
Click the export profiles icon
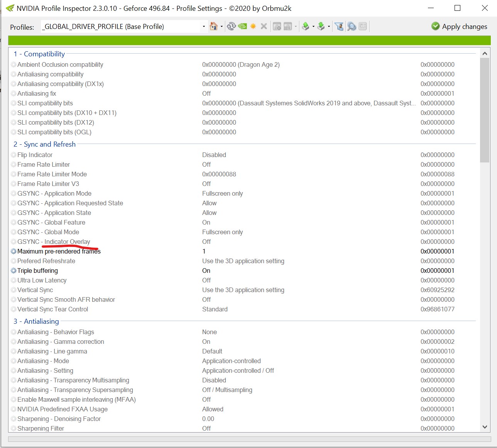[x=306, y=26]
